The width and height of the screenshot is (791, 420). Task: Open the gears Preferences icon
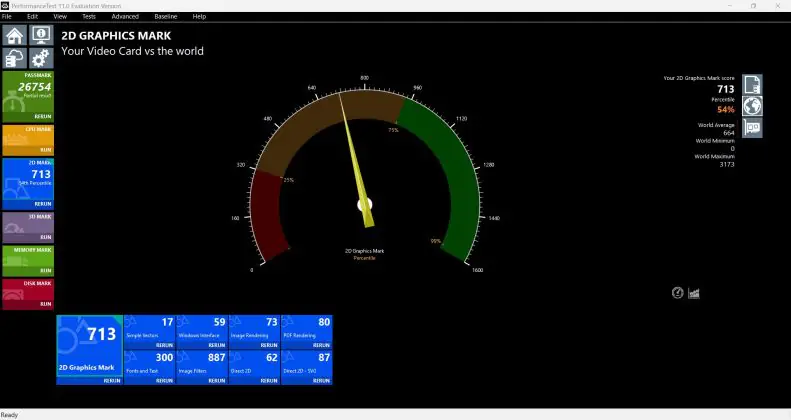tap(41, 58)
